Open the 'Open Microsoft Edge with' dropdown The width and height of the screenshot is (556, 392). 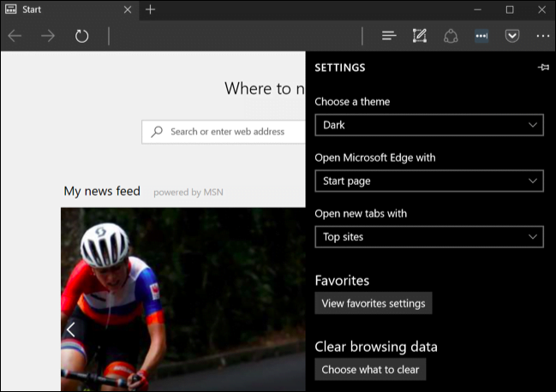tap(428, 181)
